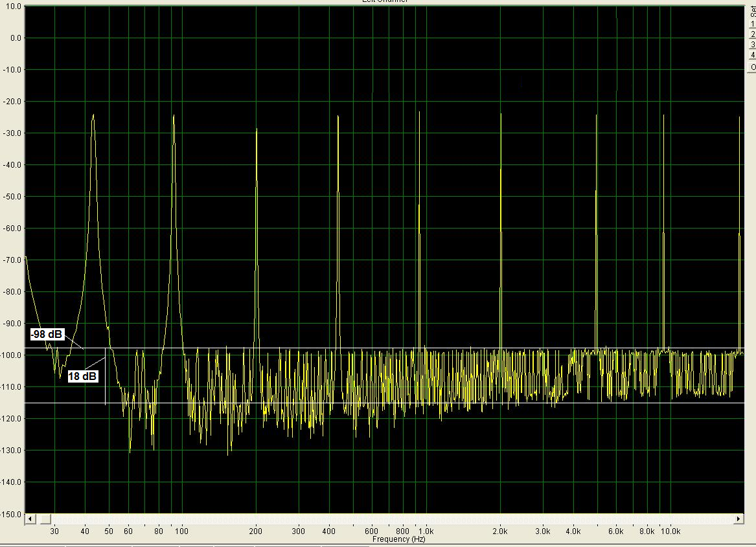Click the right arrow of the horizontal scrollbar
The width and height of the screenshot is (756, 547).
pyautogui.click(x=739, y=519)
